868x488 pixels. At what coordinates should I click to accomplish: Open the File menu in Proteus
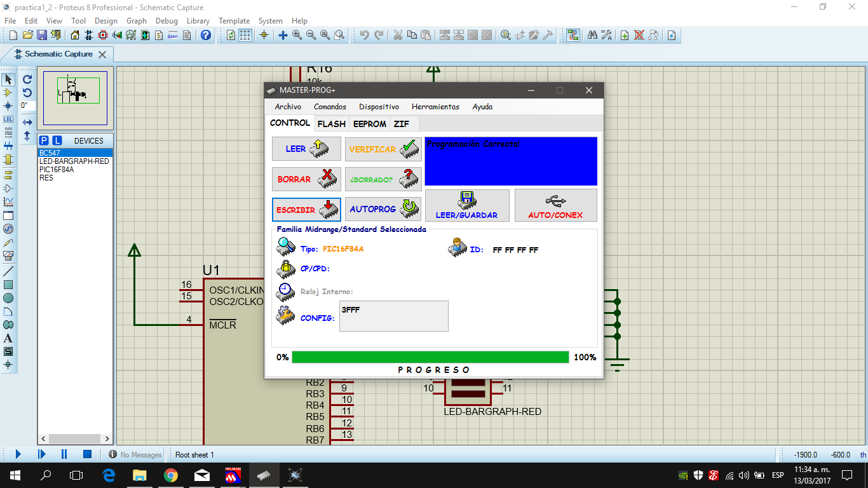(10, 20)
